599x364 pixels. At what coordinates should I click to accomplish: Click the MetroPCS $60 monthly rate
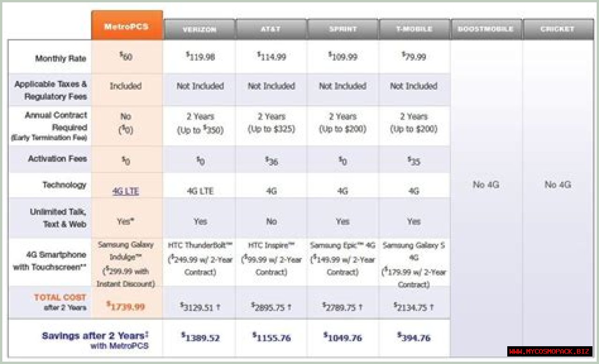point(125,57)
